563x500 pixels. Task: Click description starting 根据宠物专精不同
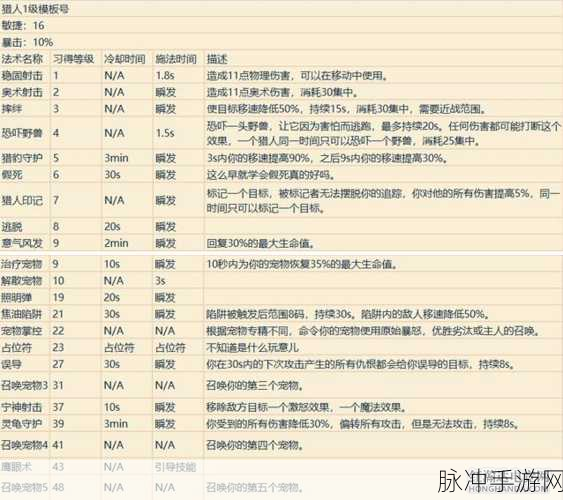(373, 331)
